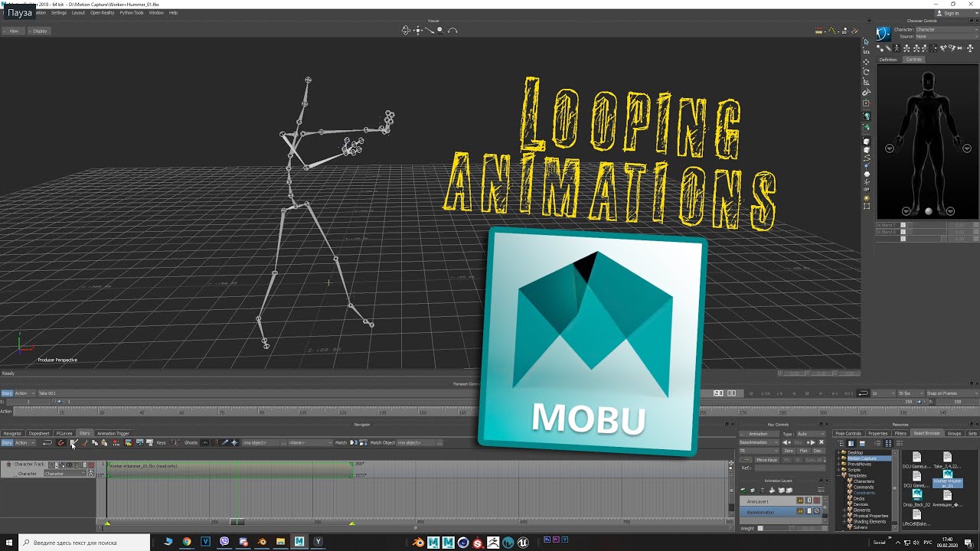Switch to the Dopesheet tab
980x551 pixels.
click(39, 433)
